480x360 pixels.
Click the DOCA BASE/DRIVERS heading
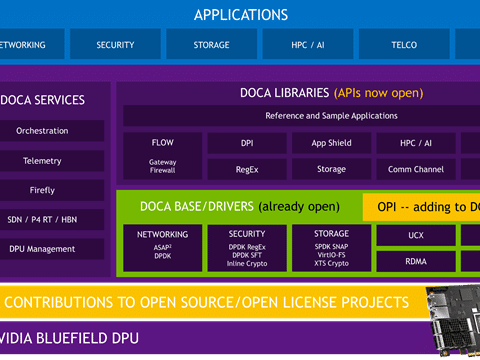tap(197, 206)
